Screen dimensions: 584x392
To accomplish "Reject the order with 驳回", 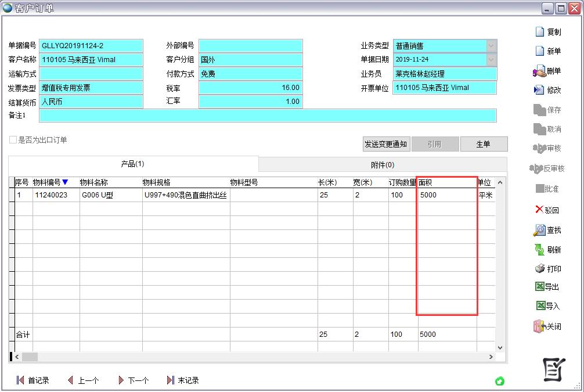I will click(539, 210).
